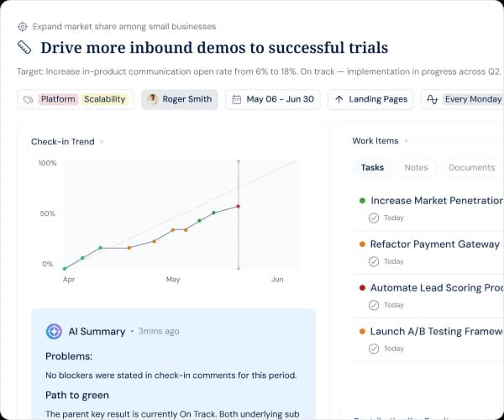The image size is (504, 420).
Task: Open task Increase Market Penetration
Action: point(437,201)
